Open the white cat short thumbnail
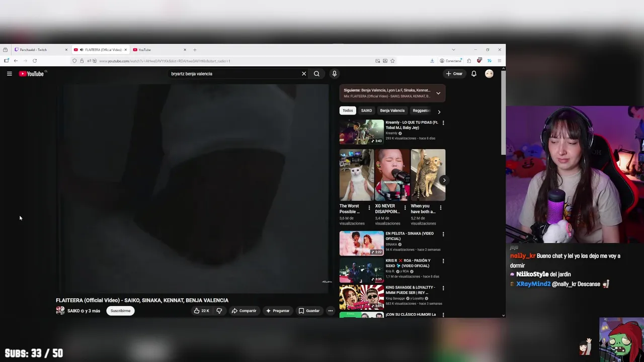Image resolution: width=644 pixels, height=362 pixels. (357, 175)
